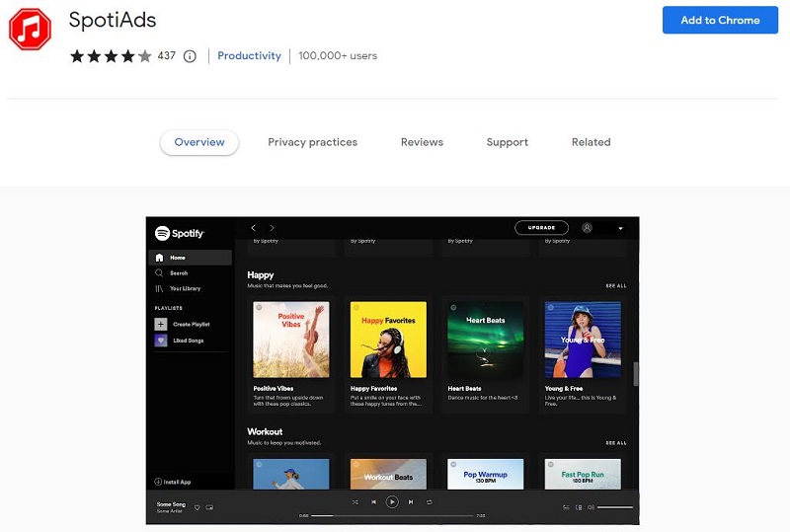Go back with the left arrow

[x=254, y=228]
